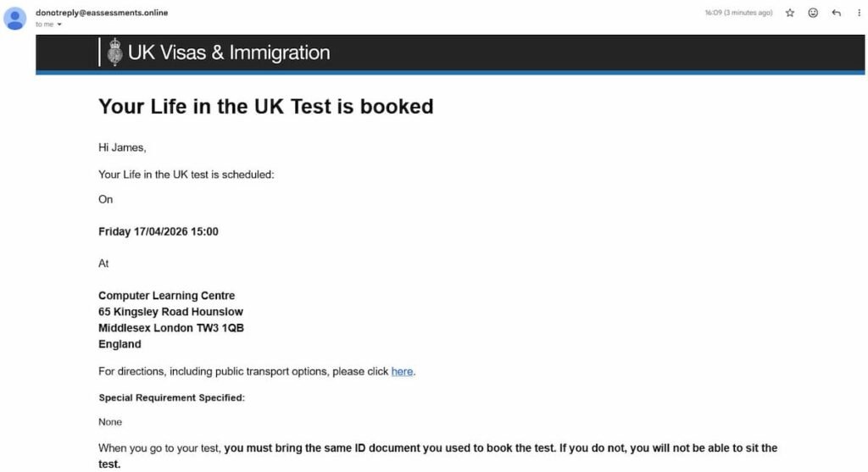Click the bold ID document warning text
This screenshot has width=868, height=472.
pos(500,447)
